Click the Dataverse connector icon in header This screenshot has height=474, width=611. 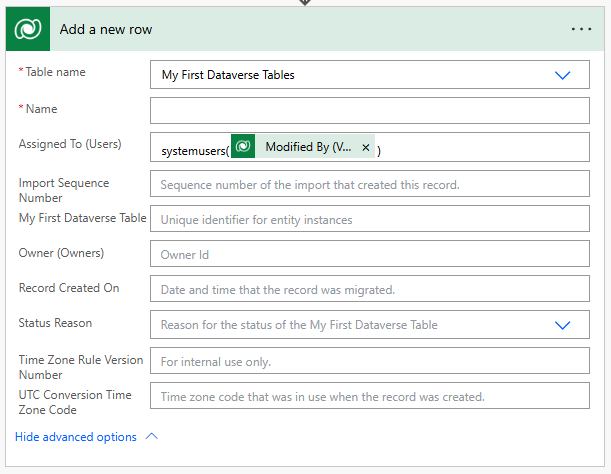tap(27, 29)
